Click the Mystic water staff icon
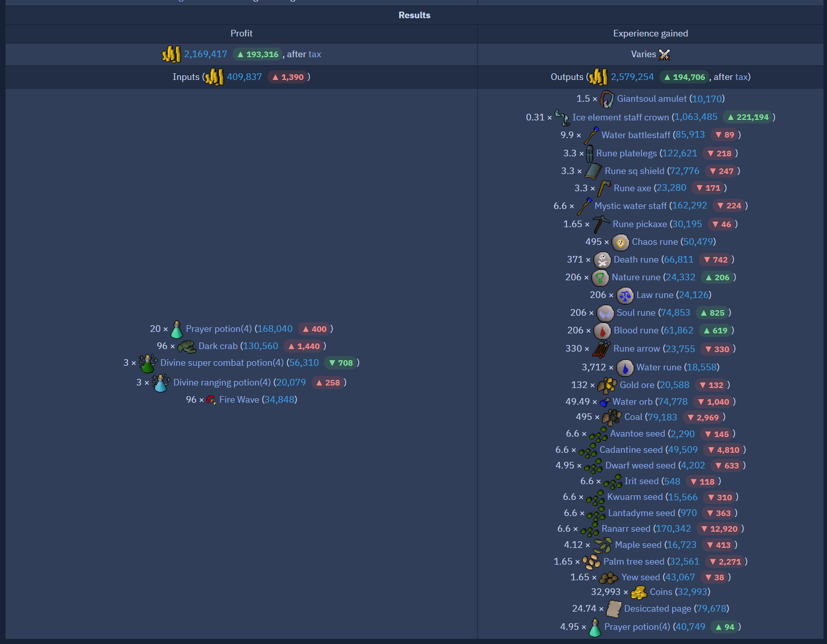 [x=584, y=206]
